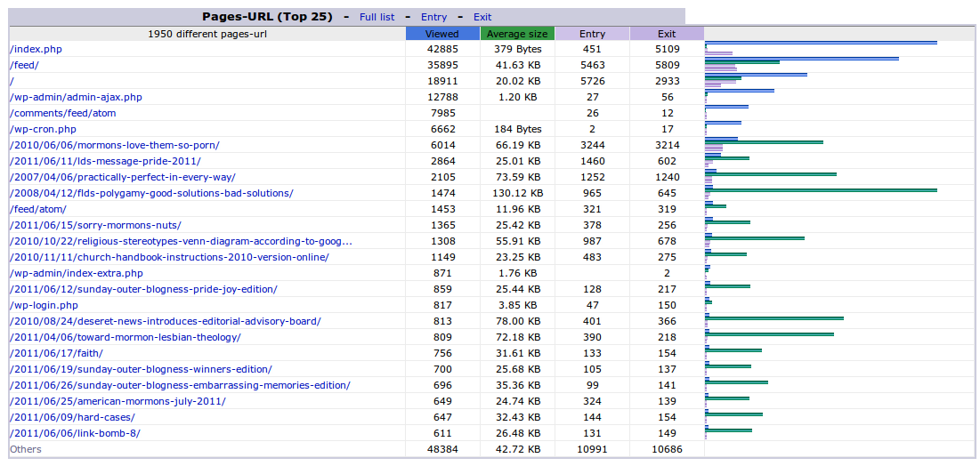The width and height of the screenshot is (980, 466).
Task: Click the /wp-admin/admin-ajax.php link
Action: pyautogui.click(x=76, y=97)
